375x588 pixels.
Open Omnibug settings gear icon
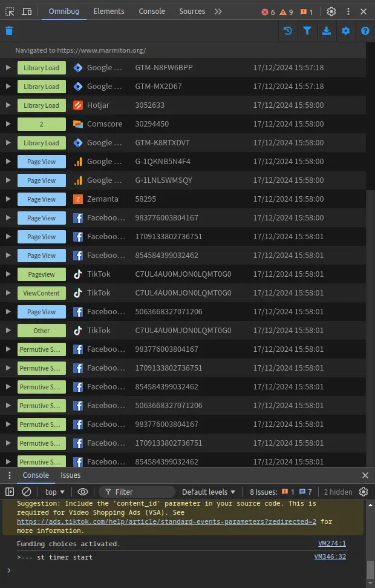pos(346,31)
